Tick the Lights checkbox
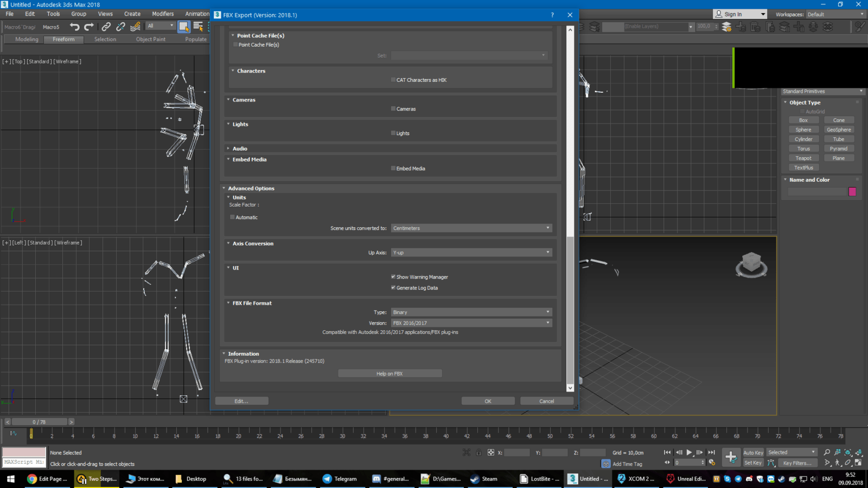Screen dimensions: 868x488 (x=393, y=133)
